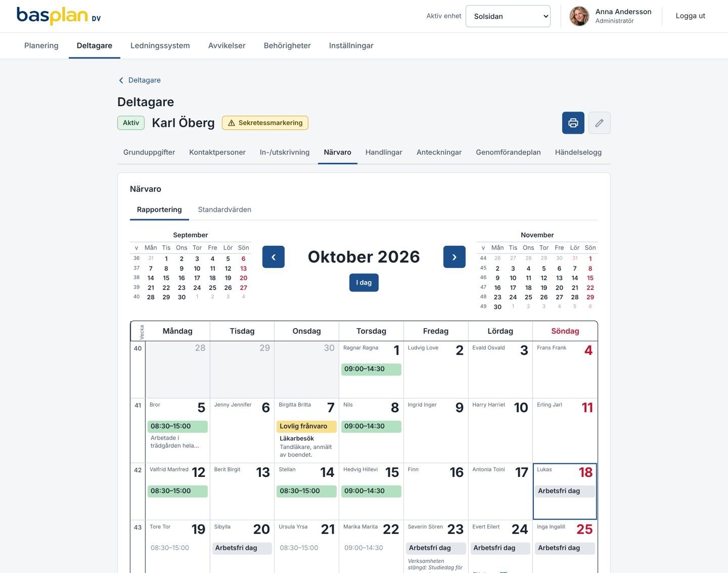Viewport: 728px width, 573px height.
Task: Click the Sekretessmarkering warning badge
Action: click(265, 123)
